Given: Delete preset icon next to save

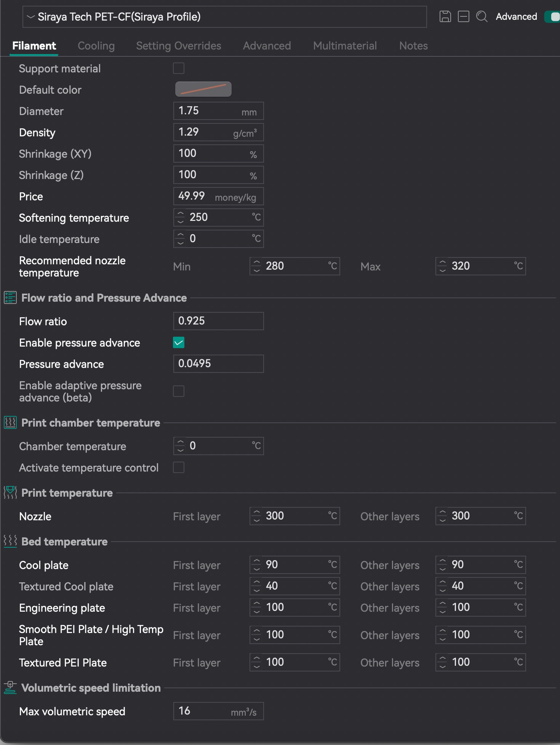Looking at the screenshot, I should 463,17.
